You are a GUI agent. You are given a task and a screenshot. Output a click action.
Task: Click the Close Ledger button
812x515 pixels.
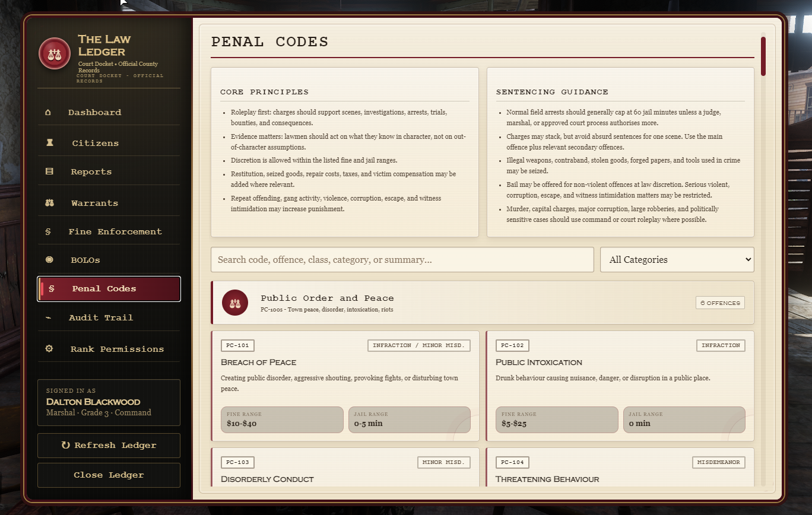coord(109,475)
